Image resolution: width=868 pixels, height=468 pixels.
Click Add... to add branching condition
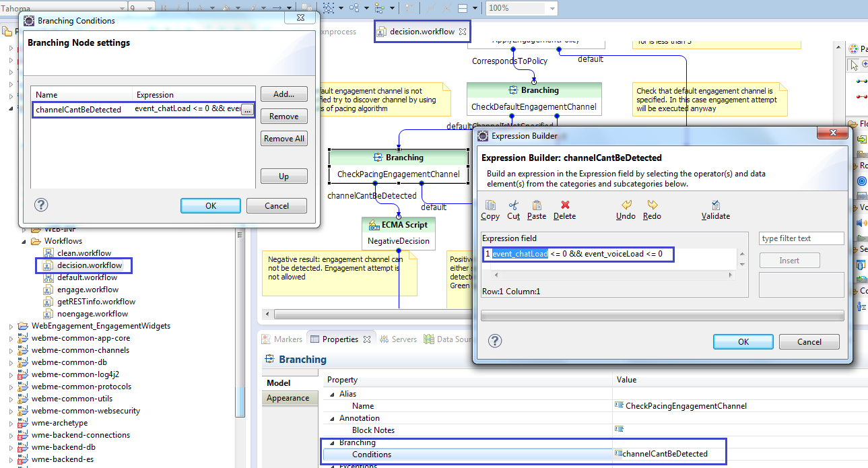pyautogui.click(x=283, y=94)
